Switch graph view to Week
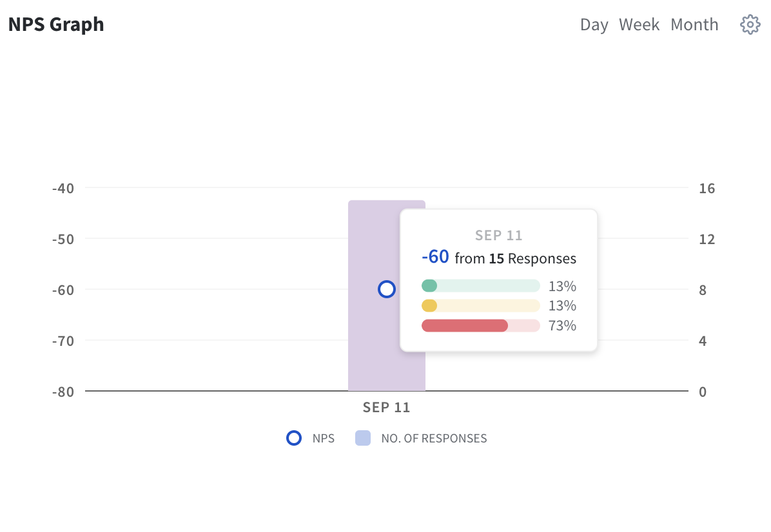 point(639,25)
